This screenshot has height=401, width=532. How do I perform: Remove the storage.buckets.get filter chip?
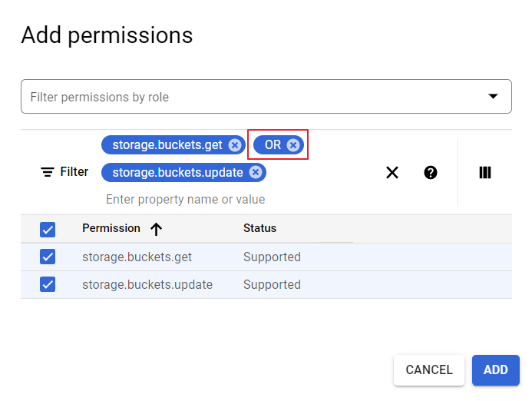(235, 145)
